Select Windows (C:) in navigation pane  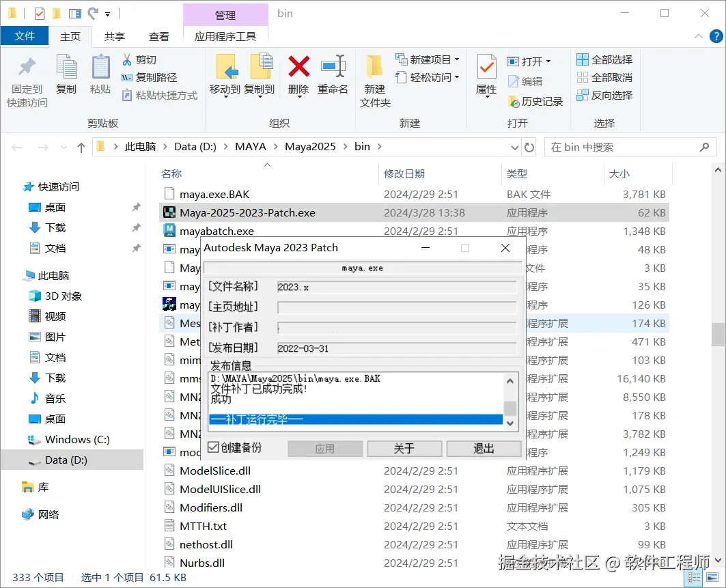[x=77, y=439]
